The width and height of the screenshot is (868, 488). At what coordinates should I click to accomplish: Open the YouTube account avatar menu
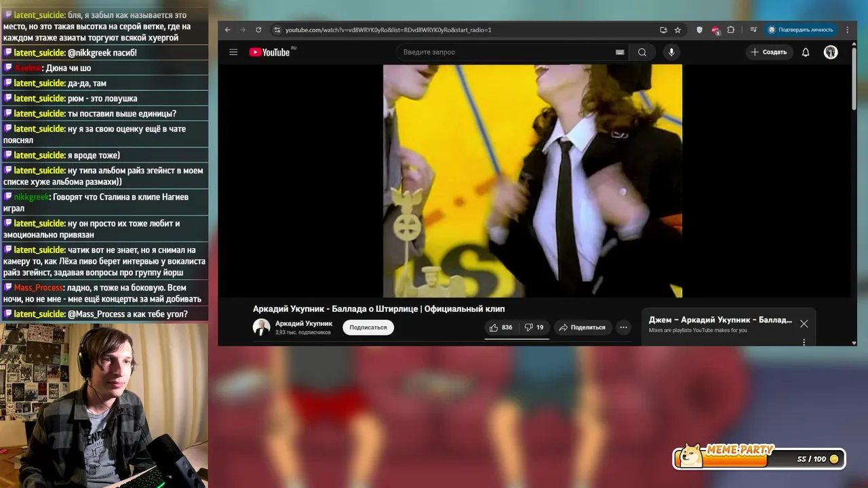click(x=831, y=52)
